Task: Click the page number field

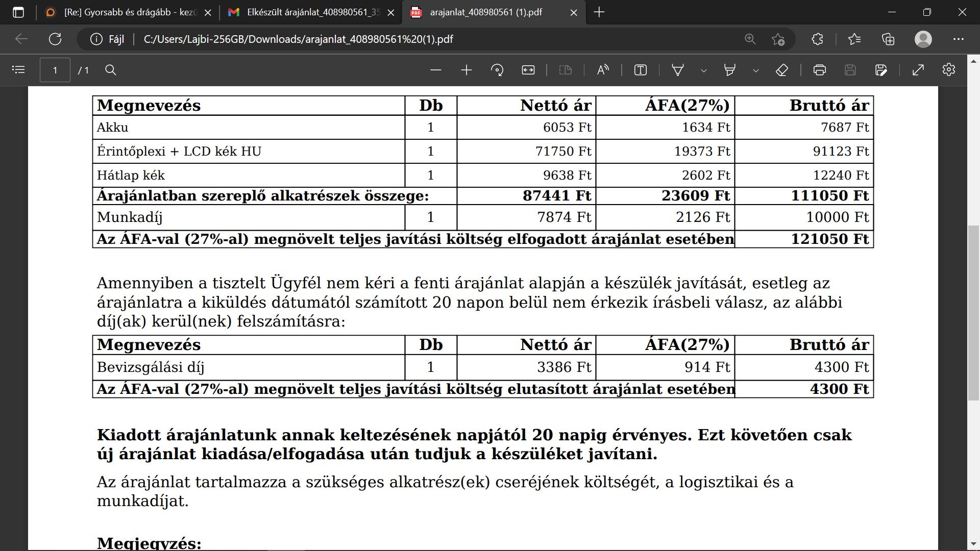Action: 55,70
